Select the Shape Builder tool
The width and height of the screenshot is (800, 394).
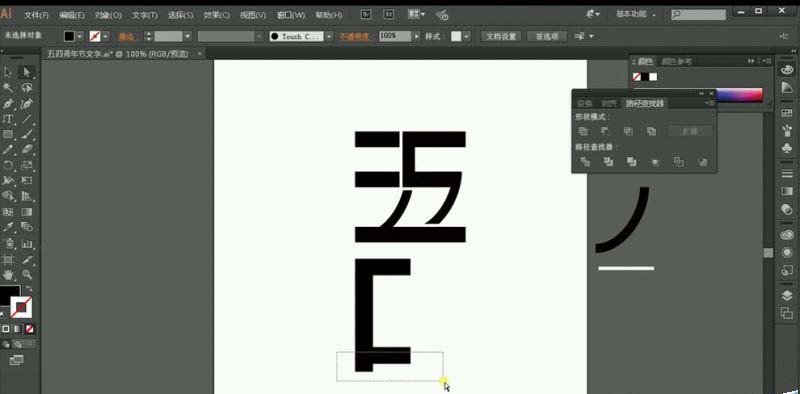(8, 196)
